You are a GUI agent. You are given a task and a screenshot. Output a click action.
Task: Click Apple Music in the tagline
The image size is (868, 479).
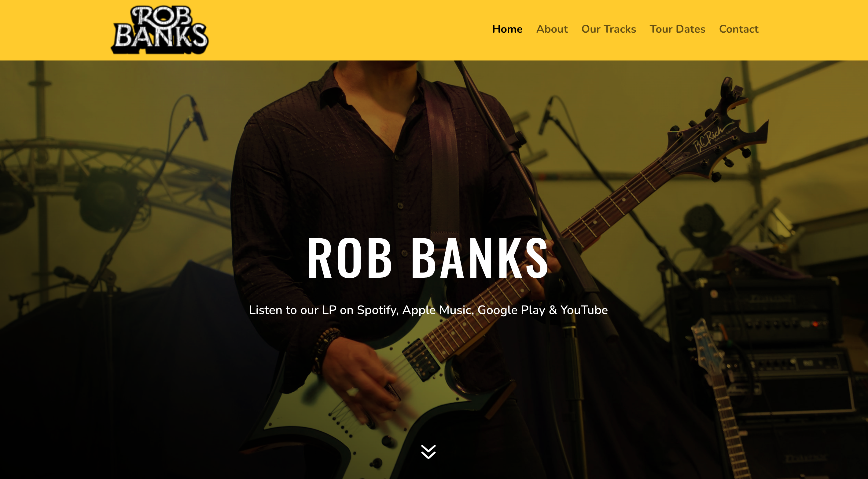pyautogui.click(x=438, y=310)
